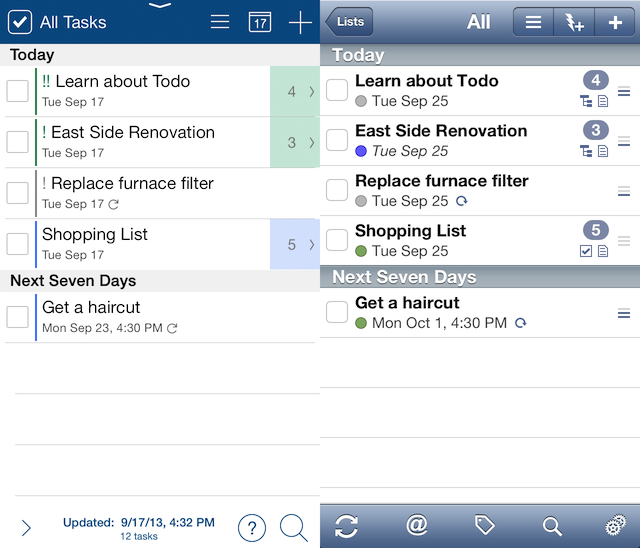Viewport: 640px width, 548px height.
Task: Tap priority marks on Learn about Todo
Action: 46,81
